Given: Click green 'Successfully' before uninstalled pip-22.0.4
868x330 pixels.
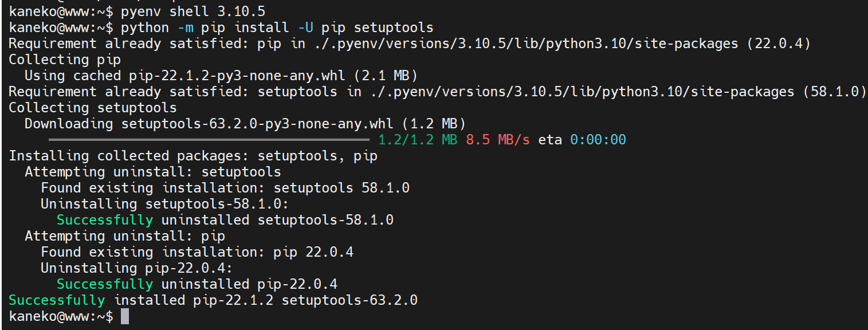Looking at the screenshot, I should pos(105,284).
